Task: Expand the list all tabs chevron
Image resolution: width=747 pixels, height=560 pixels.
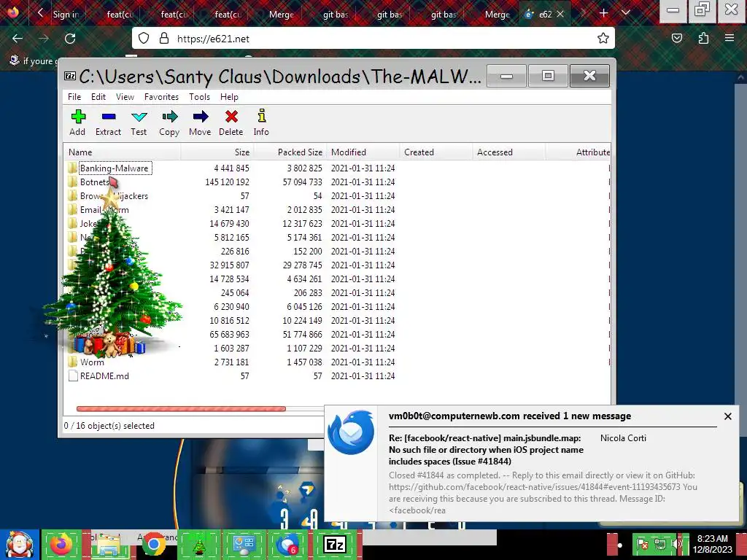Action: click(x=626, y=13)
